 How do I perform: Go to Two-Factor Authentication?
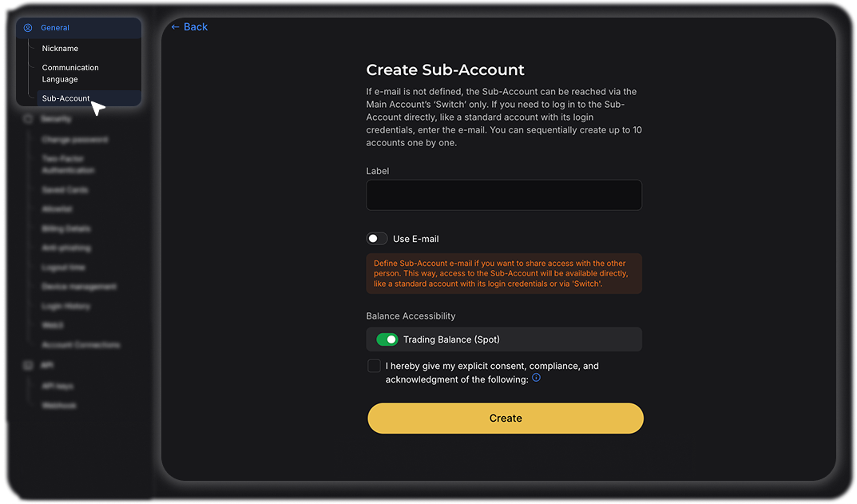pyautogui.click(x=68, y=165)
